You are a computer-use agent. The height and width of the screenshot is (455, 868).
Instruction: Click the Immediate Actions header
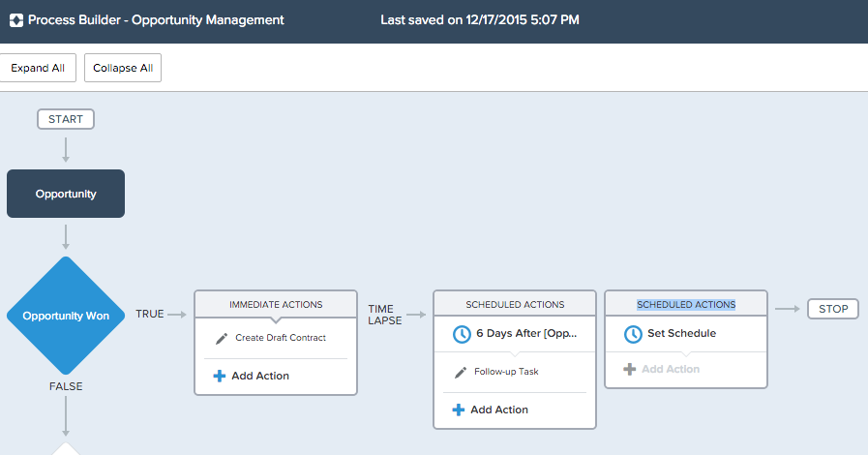click(x=276, y=304)
